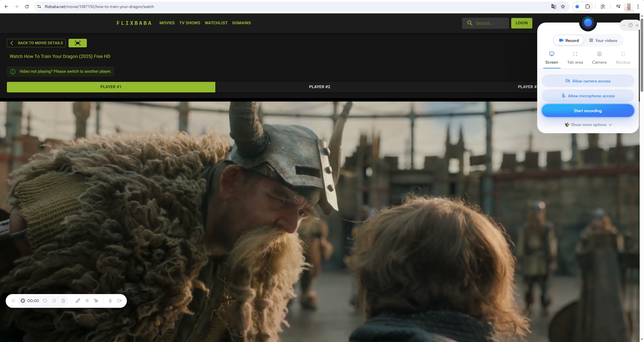The height and width of the screenshot is (342, 644).
Task: Select the pen drawing tool
Action: (78, 301)
